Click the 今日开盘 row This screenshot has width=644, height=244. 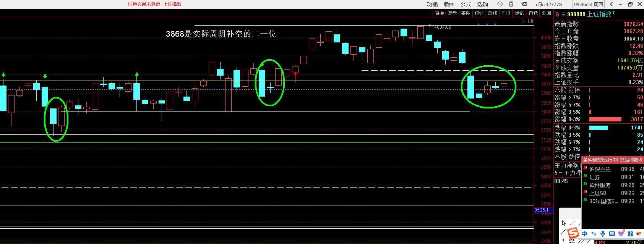coord(599,31)
